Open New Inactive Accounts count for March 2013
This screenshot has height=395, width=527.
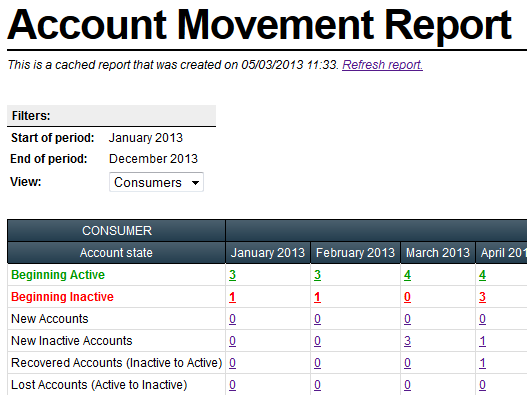(407, 341)
